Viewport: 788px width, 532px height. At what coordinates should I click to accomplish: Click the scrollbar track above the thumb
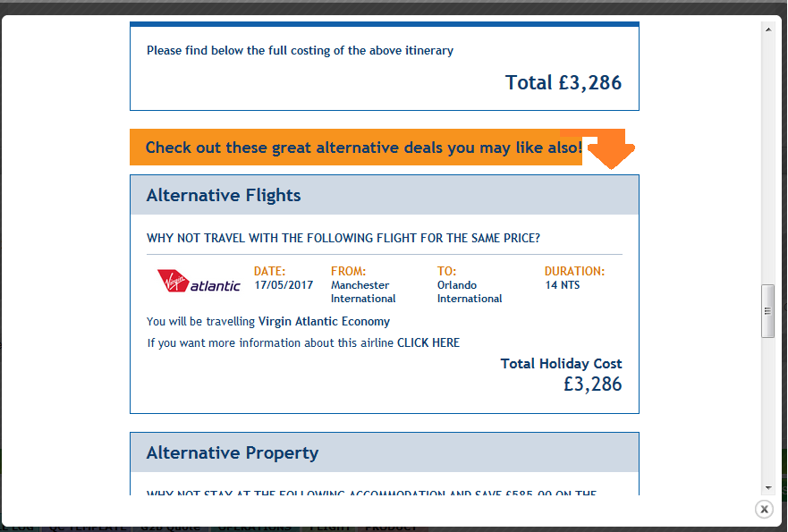767,161
